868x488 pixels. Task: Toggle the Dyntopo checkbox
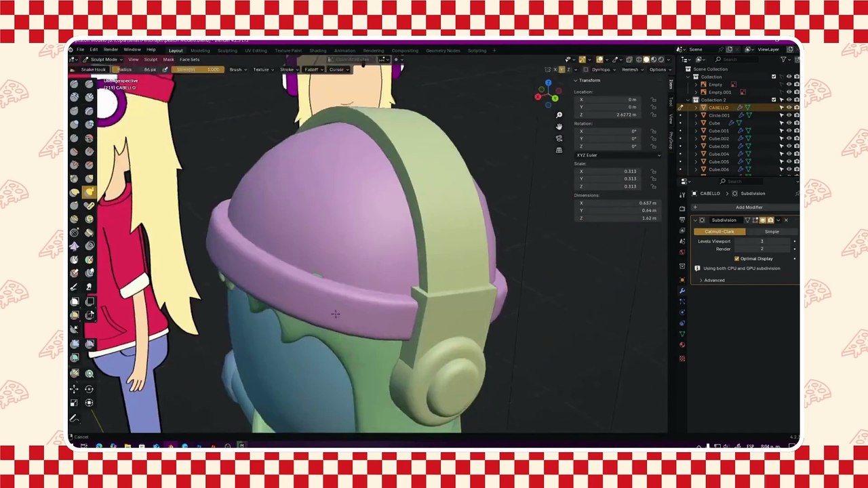(x=587, y=70)
